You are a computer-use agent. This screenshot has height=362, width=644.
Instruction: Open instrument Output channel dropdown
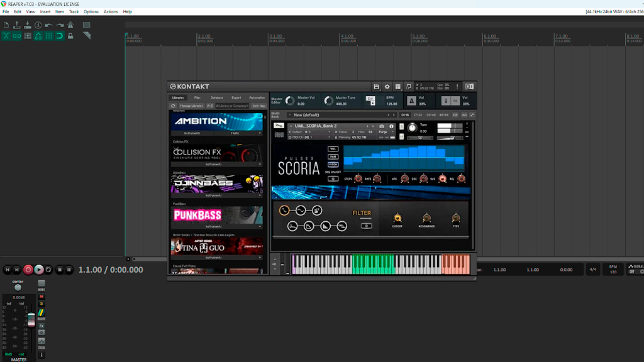click(310, 132)
